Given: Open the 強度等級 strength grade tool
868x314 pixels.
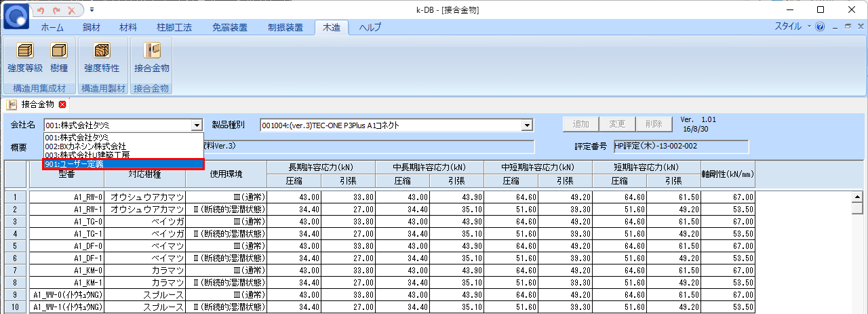Looking at the screenshot, I should coord(25,57).
